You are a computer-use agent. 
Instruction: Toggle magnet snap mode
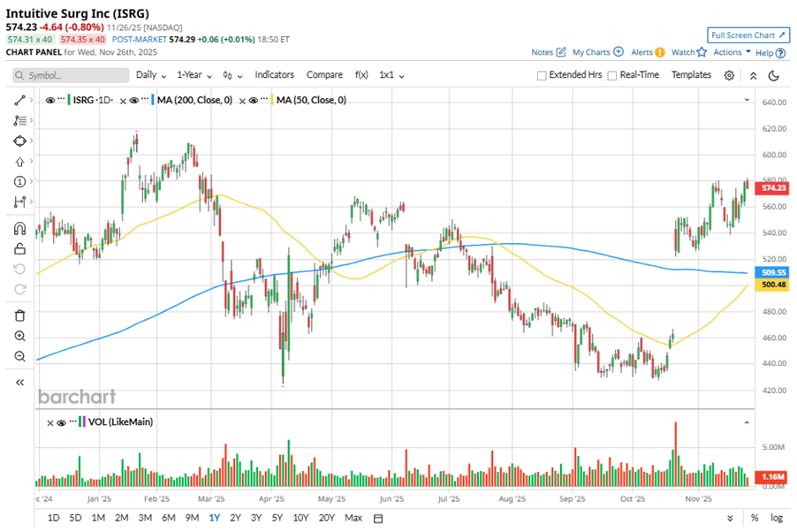(19, 228)
